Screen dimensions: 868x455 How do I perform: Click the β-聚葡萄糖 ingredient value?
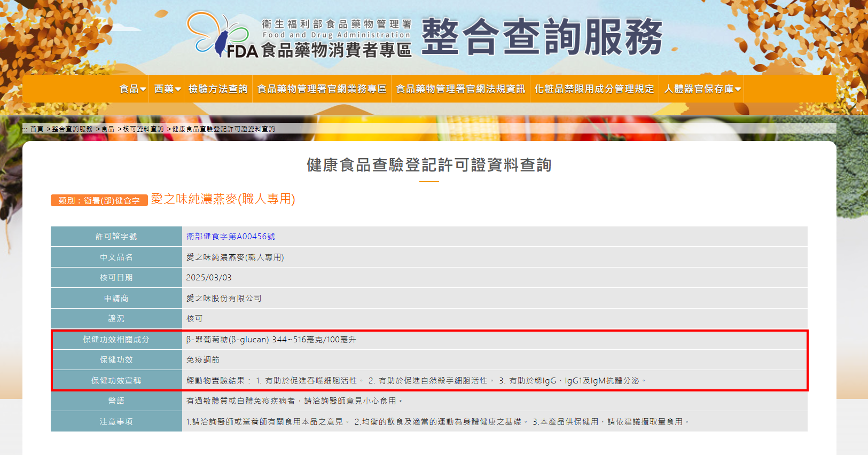pyautogui.click(x=271, y=340)
